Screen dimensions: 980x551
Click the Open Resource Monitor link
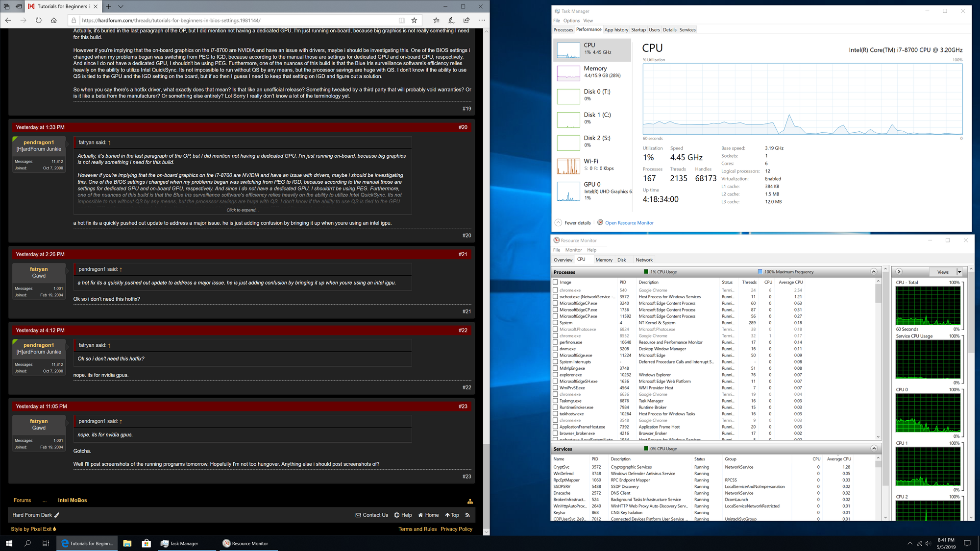click(x=629, y=223)
